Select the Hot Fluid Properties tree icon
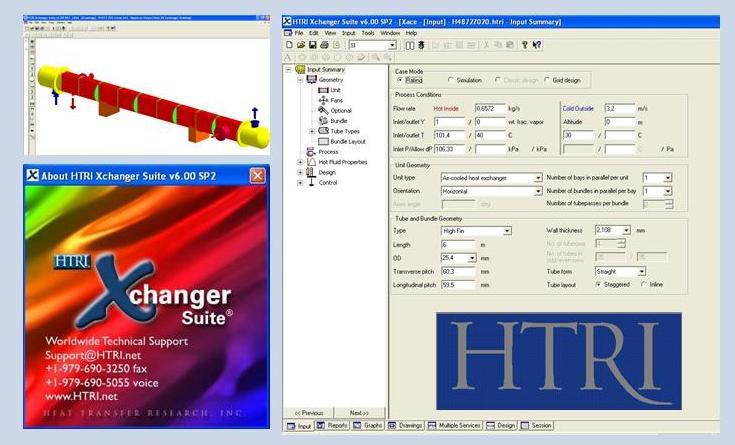Image resolution: width=735 pixels, height=445 pixels. pos(311,162)
